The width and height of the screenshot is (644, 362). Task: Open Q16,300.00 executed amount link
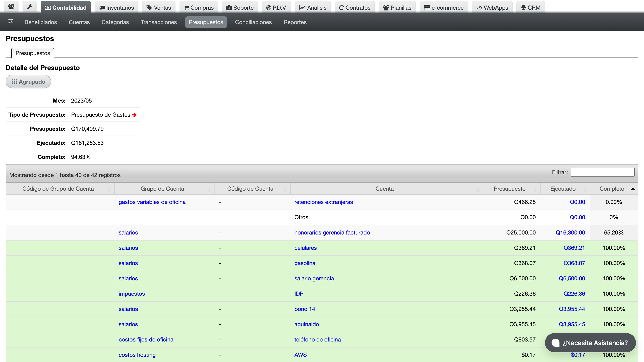(x=570, y=233)
